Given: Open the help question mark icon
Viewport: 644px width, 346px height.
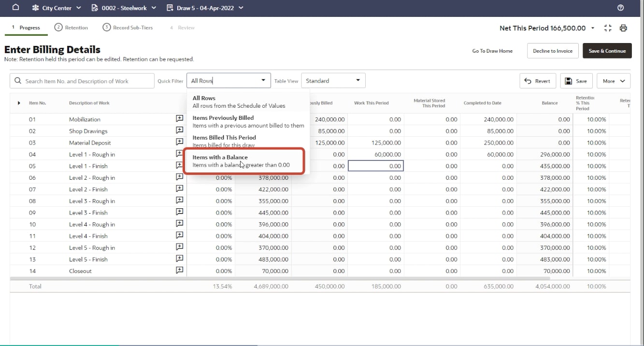Looking at the screenshot, I should pos(621,8).
